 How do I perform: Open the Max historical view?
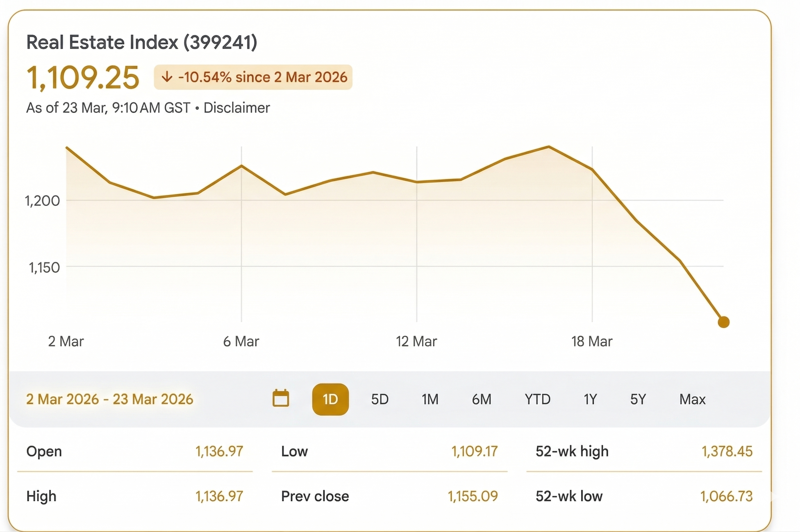point(692,399)
